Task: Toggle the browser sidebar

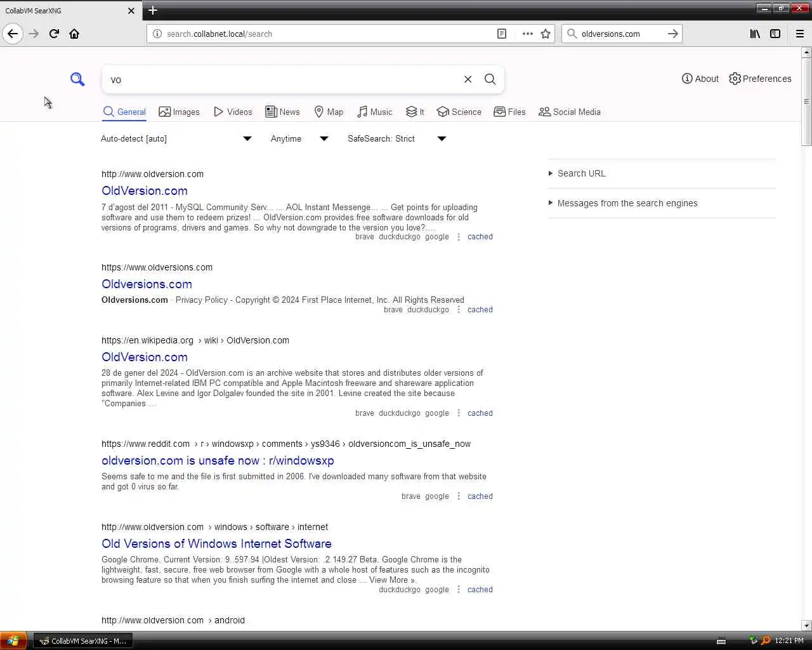Action: pos(775,34)
